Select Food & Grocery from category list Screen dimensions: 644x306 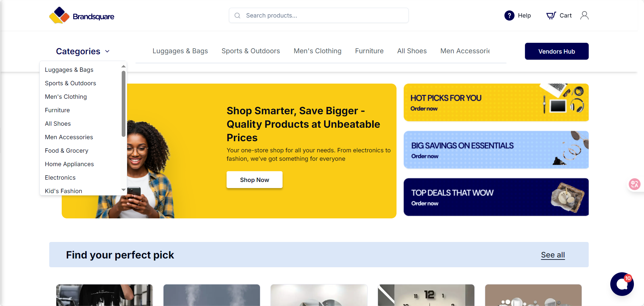tap(66, 151)
